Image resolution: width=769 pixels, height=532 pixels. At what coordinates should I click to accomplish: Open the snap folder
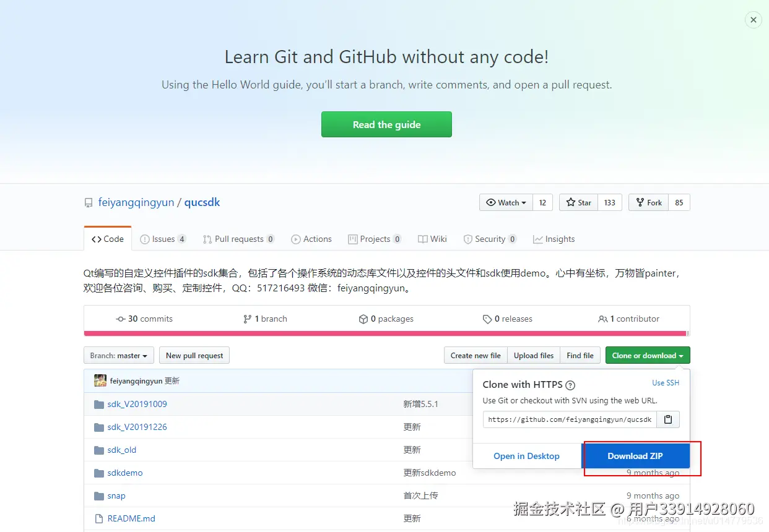click(x=116, y=496)
